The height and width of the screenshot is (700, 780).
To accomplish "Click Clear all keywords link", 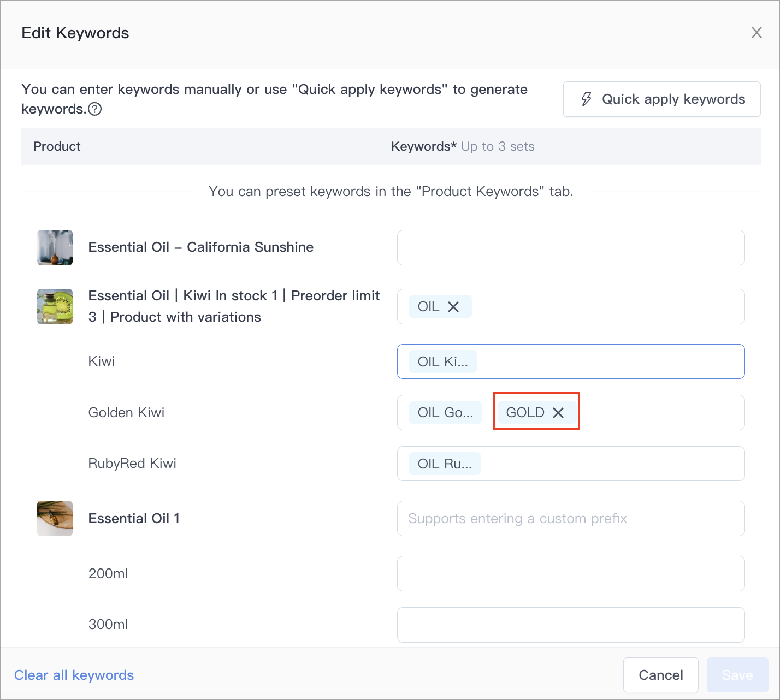I will point(74,675).
